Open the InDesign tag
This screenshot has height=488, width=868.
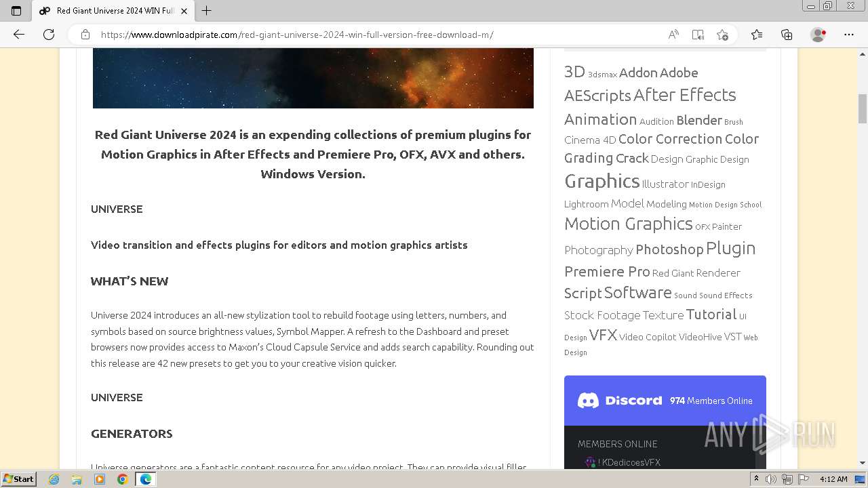pyautogui.click(x=708, y=184)
